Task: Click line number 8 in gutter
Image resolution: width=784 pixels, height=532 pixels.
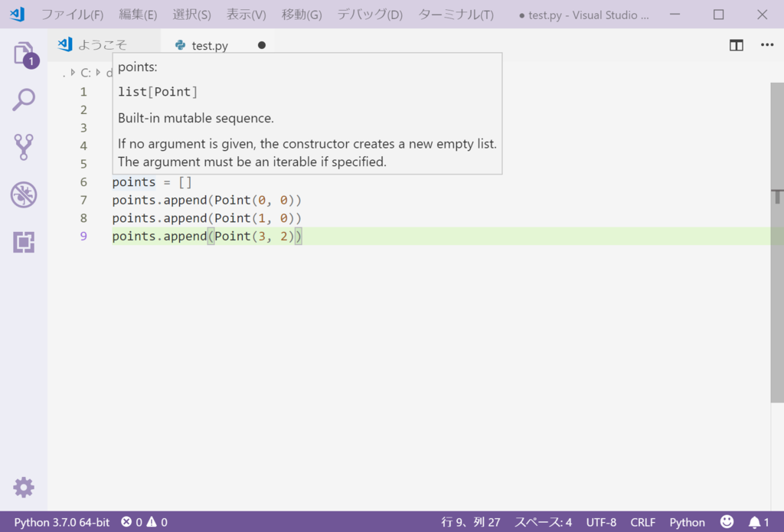Action: (x=83, y=218)
